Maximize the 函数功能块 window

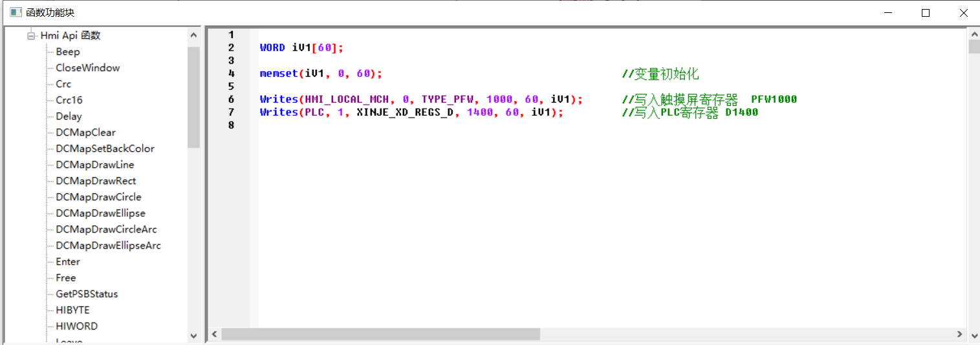coord(926,13)
